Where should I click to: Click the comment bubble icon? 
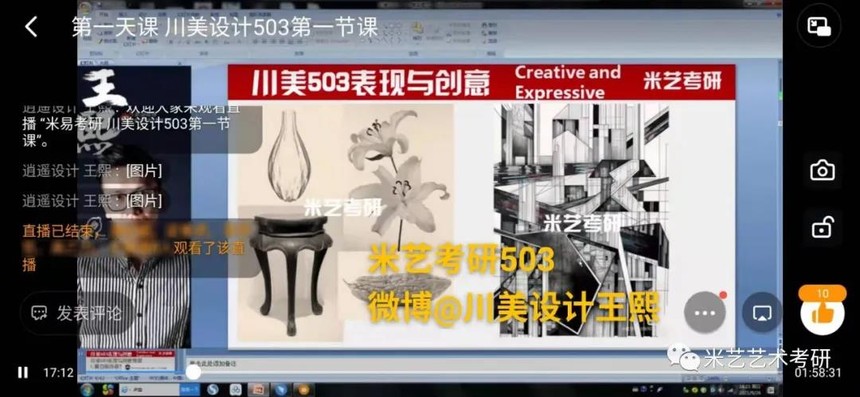click(39, 313)
